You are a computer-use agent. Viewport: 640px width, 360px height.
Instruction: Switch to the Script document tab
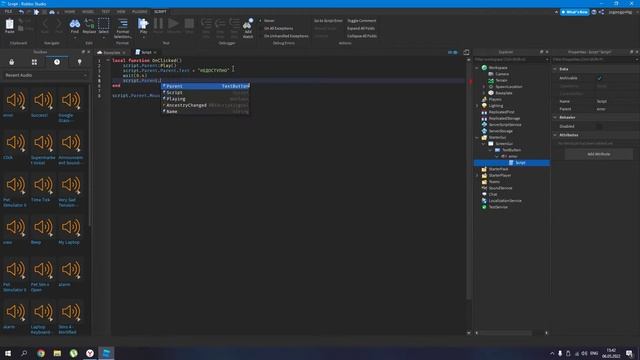[146, 52]
